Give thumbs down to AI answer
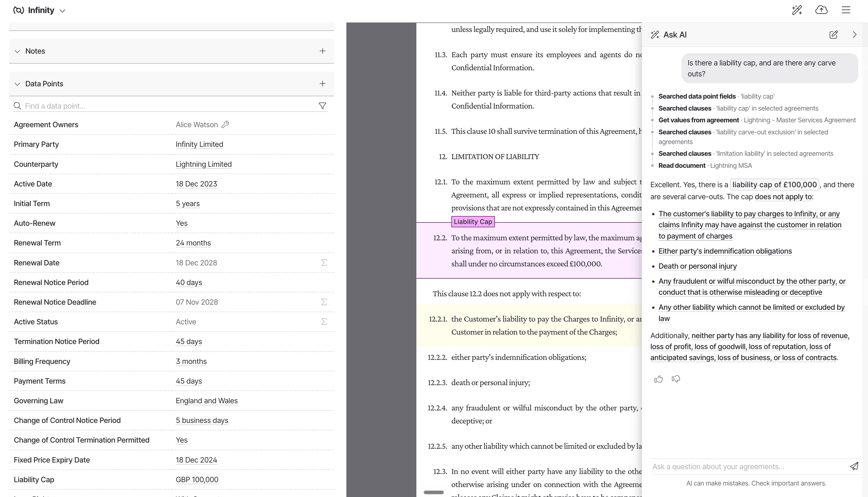This screenshot has height=497, width=868. coord(676,379)
